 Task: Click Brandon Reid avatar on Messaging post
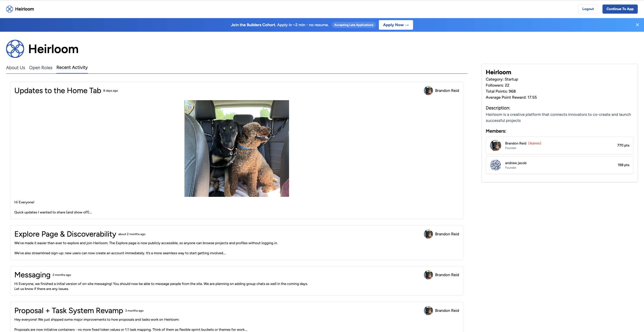[428, 275]
